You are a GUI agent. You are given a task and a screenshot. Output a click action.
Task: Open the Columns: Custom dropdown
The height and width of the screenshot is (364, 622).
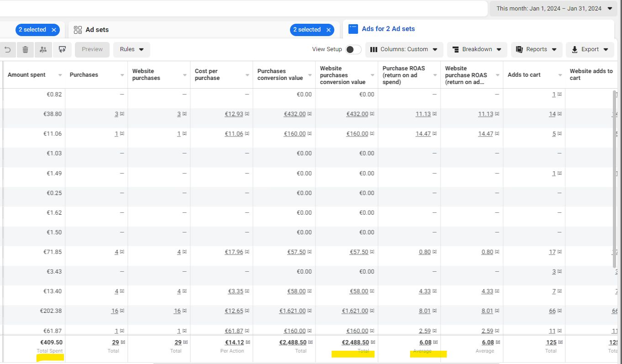[404, 49]
